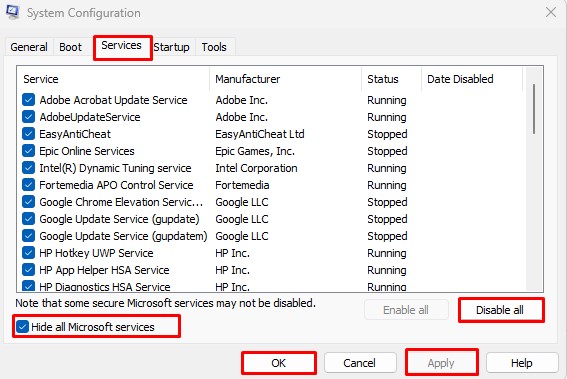Click Stopped status of EasyAntiCheat row
Viewport: 567px width, 379px height.
387,134
